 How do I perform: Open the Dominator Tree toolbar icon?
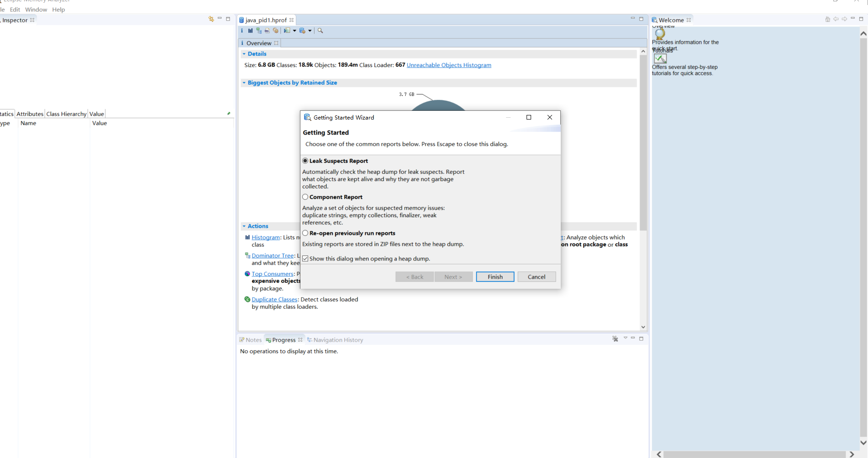pos(259,31)
